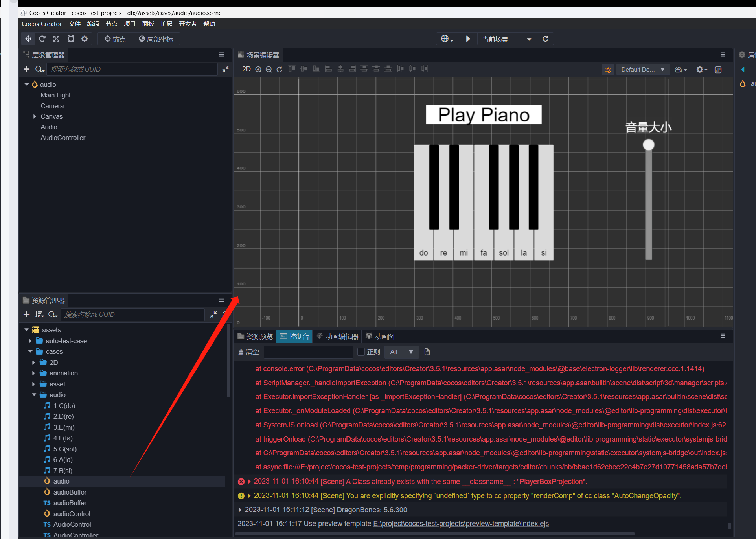Screen dimensions: 756x539
Task: Zoom in the scene editor
Action: coord(258,69)
